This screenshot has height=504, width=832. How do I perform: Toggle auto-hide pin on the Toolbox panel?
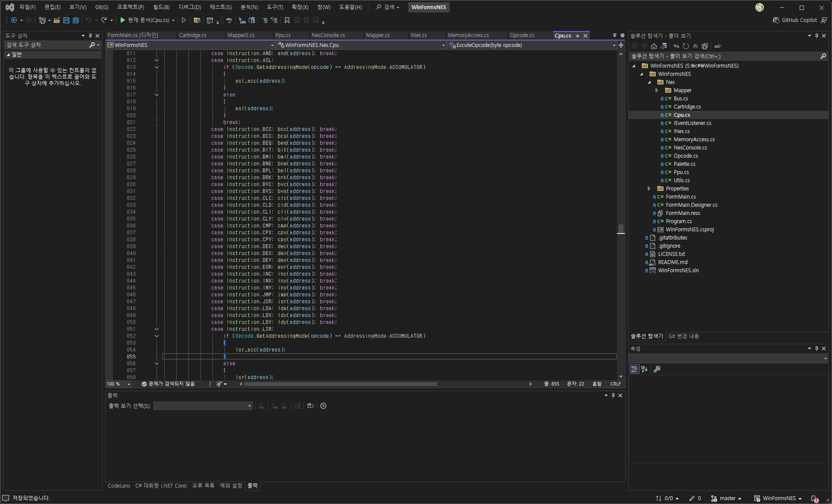click(90, 36)
